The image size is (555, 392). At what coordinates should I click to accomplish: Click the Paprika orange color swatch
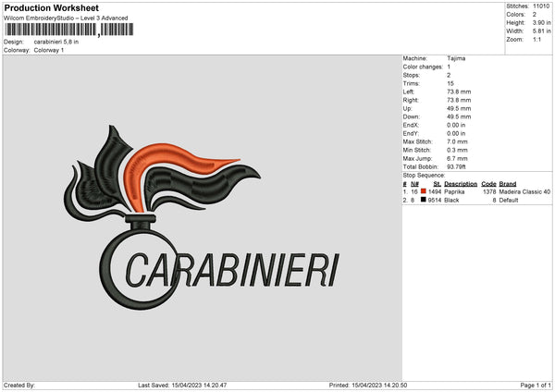[423, 191]
